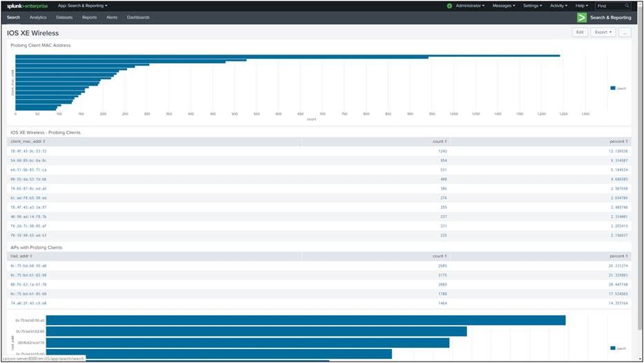Click the Splunk Enterprise logo

[27, 6]
